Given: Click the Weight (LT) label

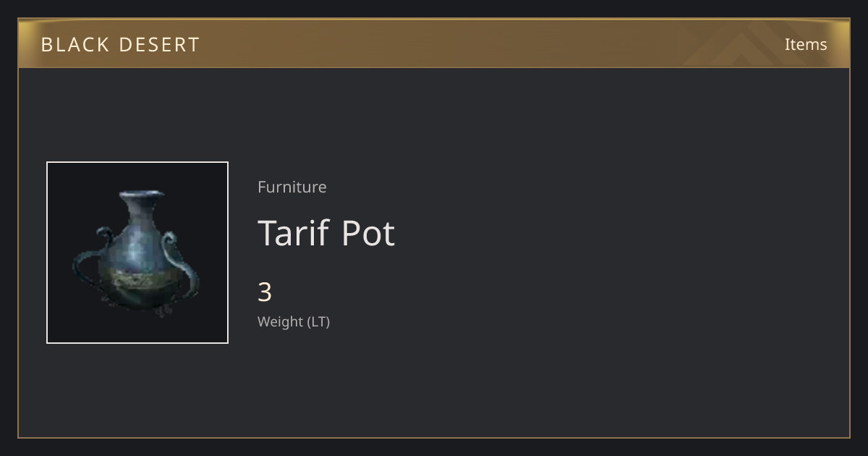Looking at the screenshot, I should tap(294, 321).
